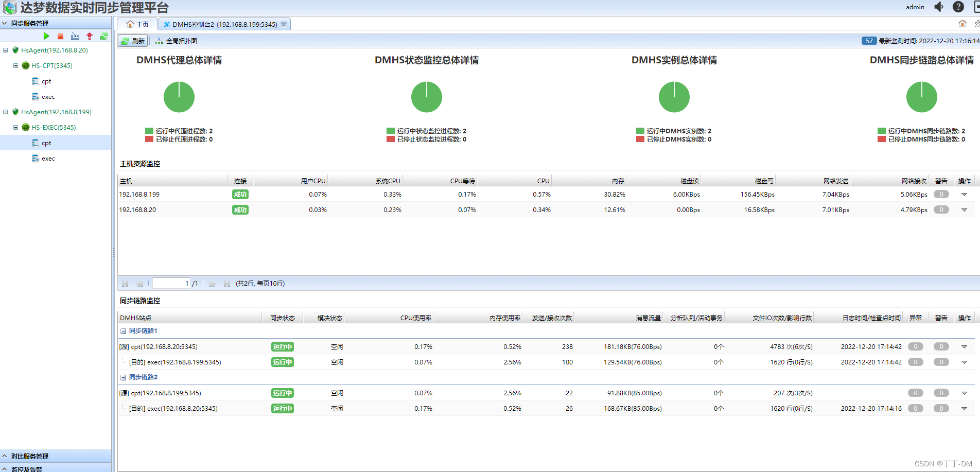
Task: Click the page number input field
Action: tap(170, 283)
